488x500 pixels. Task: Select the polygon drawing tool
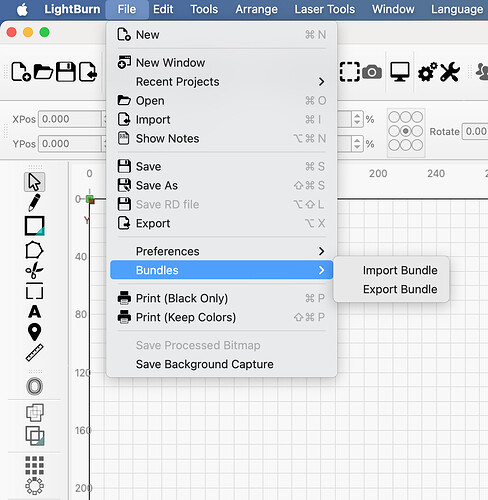(34, 250)
